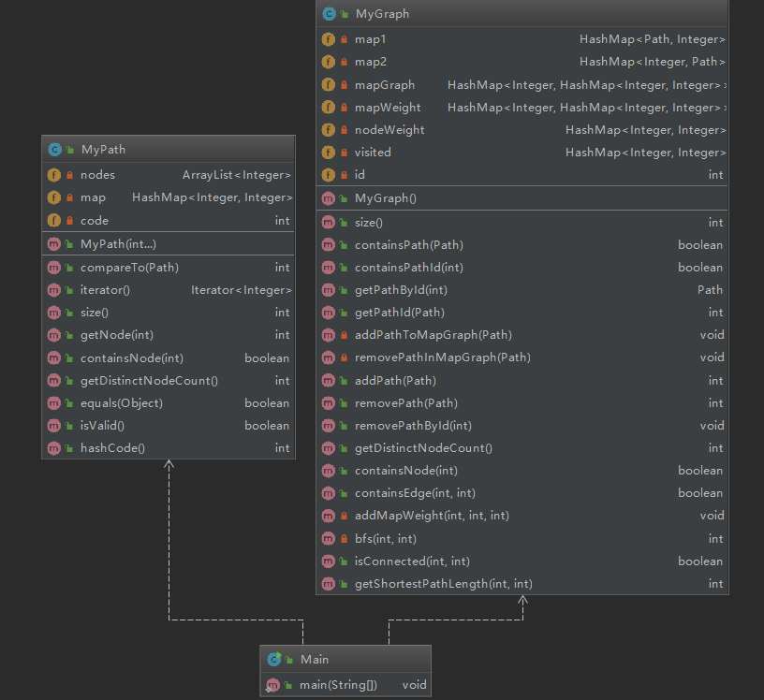The height and width of the screenshot is (700, 764).
Task: Click the method icon next to hashCode()
Action: click(54, 448)
